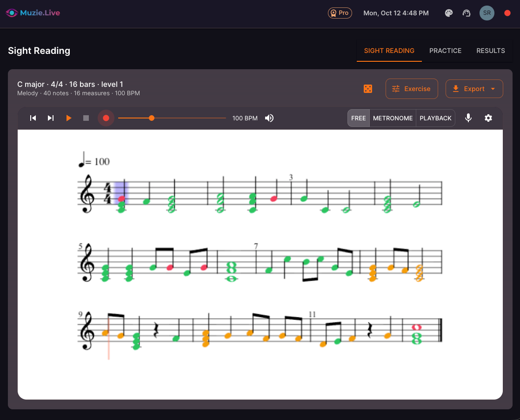Randomize exercise with the dice icon
Viewport: 520px width, 420px height.
[368, 89]
